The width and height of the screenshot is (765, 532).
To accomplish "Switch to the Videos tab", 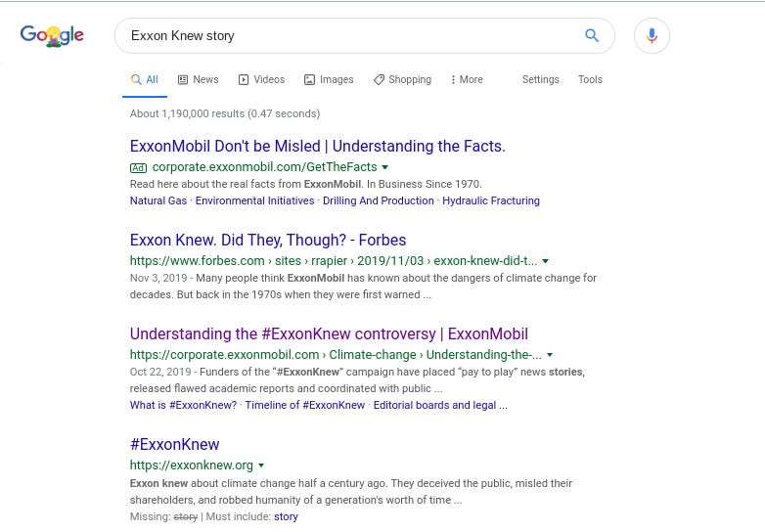I will pyautogui.click(x=261, y=79).
